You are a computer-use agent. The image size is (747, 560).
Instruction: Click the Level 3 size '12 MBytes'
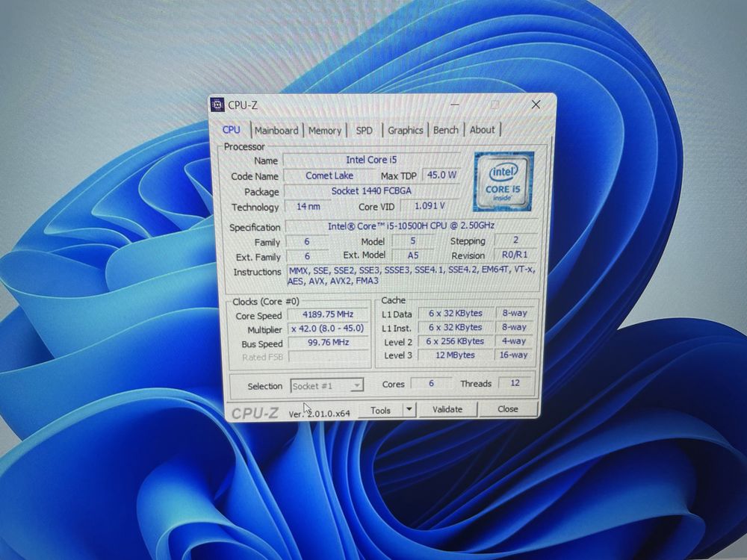click(456, 355)
